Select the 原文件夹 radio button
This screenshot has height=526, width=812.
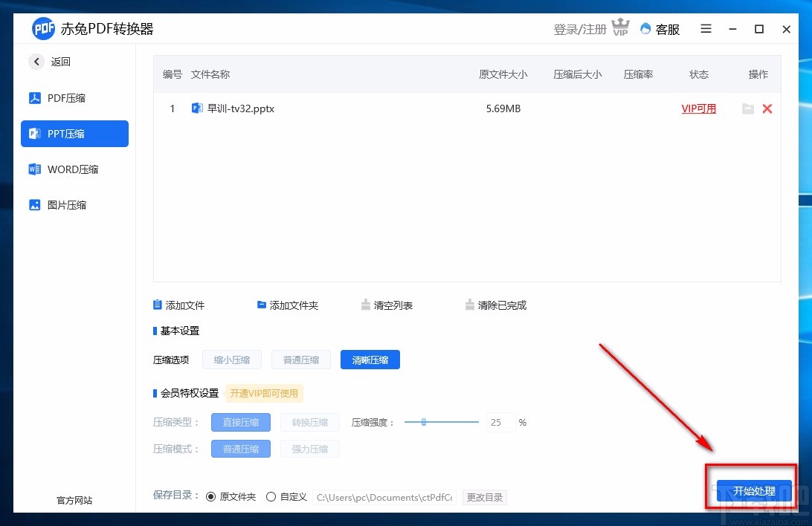click(211, 496)
